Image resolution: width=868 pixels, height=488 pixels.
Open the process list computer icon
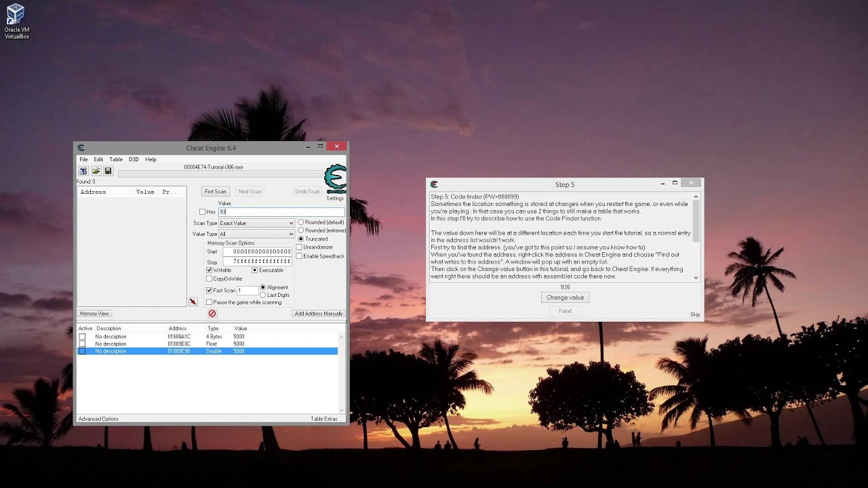(83, 171)
